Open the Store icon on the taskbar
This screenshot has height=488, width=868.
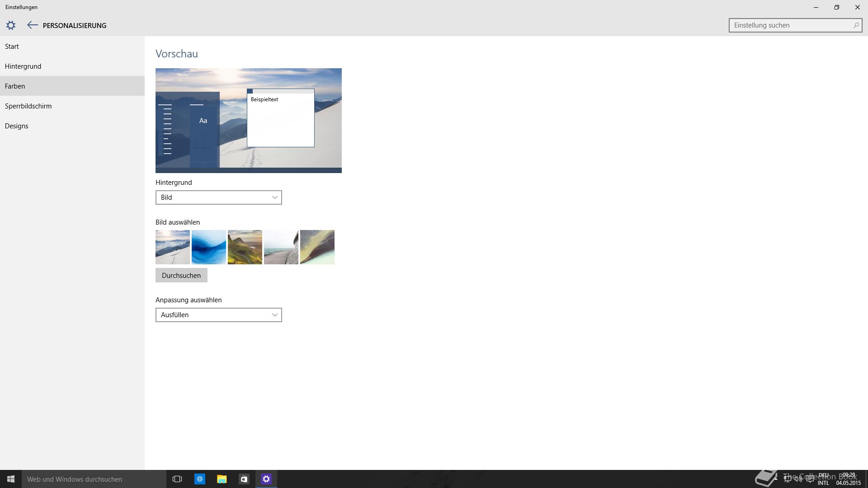pyautogui.click(x=244, y=479)
